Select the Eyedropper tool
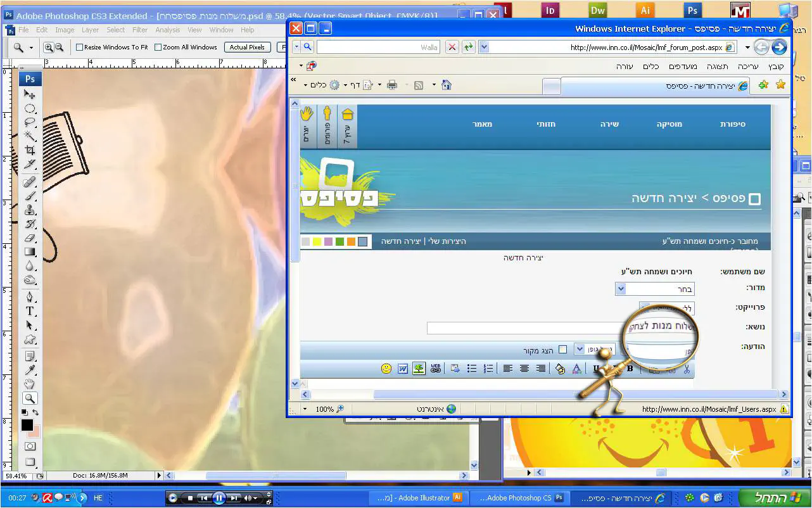Screen dimensions: 812x508 (30, 370)
